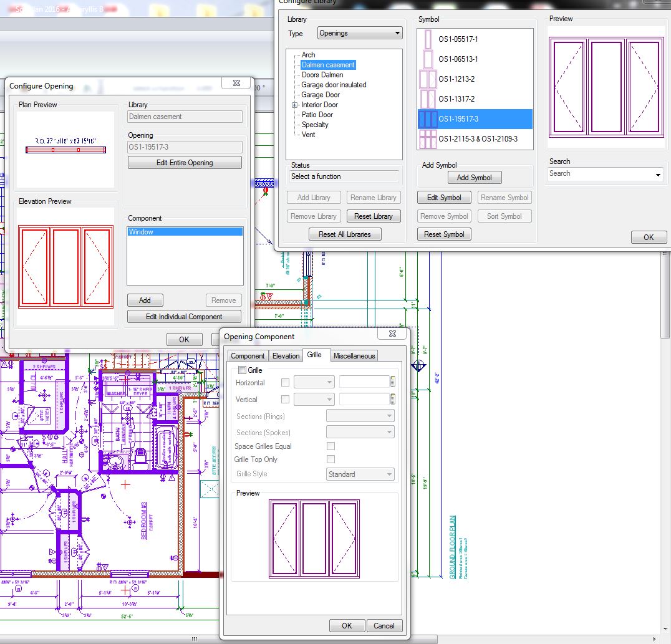Click the symbol Preview image in Configure Library
This screenshot has height=644, width=671.
(x=606, y=87)
